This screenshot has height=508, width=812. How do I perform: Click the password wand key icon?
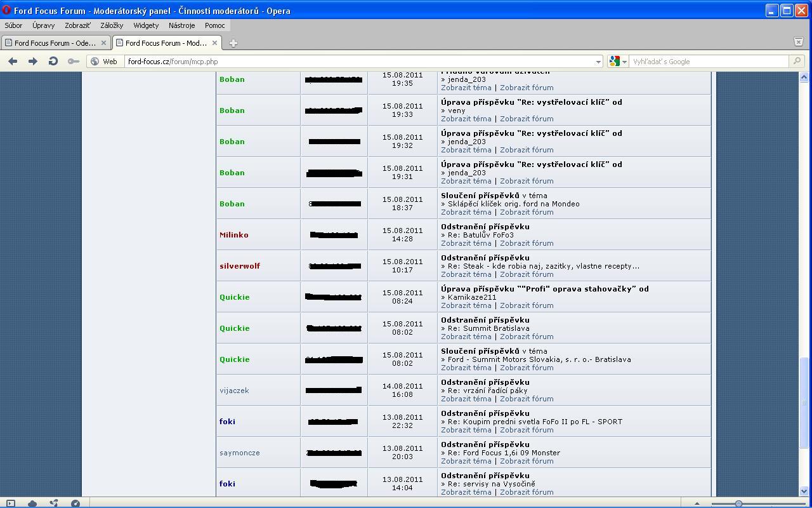point(74,61)
